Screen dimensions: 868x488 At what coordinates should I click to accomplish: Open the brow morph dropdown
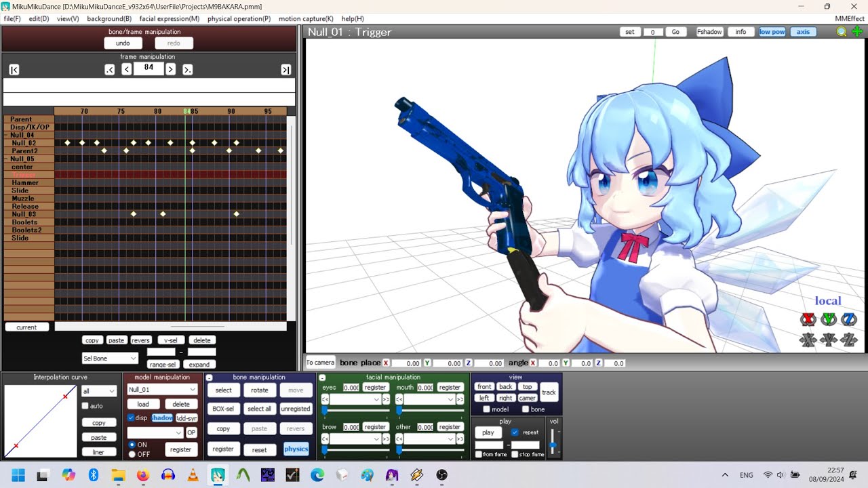pyautogui.click(x=355, y=439)
